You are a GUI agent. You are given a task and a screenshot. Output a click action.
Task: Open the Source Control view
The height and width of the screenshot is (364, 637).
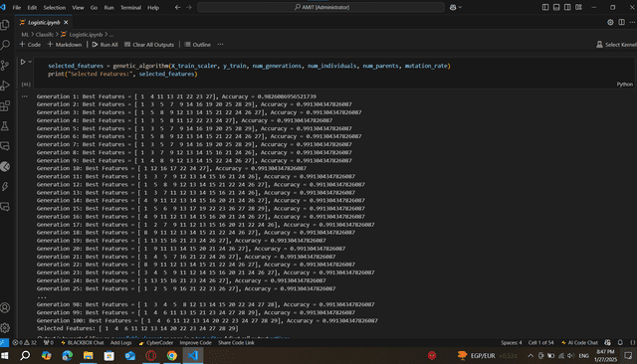5,66
